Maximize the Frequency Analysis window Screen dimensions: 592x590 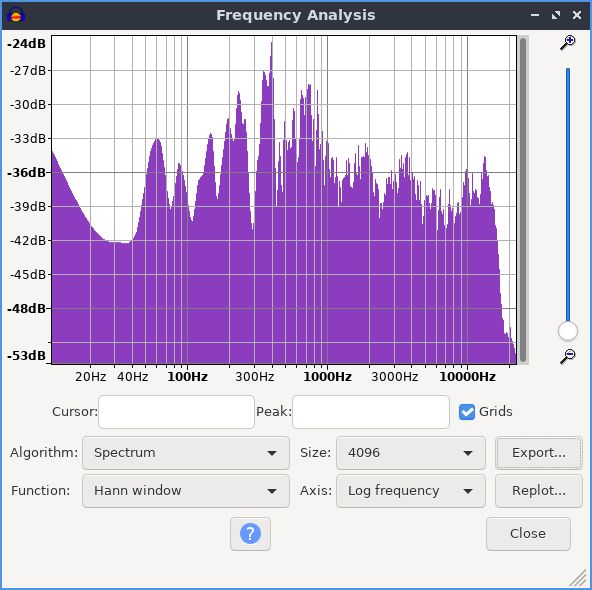556,15
